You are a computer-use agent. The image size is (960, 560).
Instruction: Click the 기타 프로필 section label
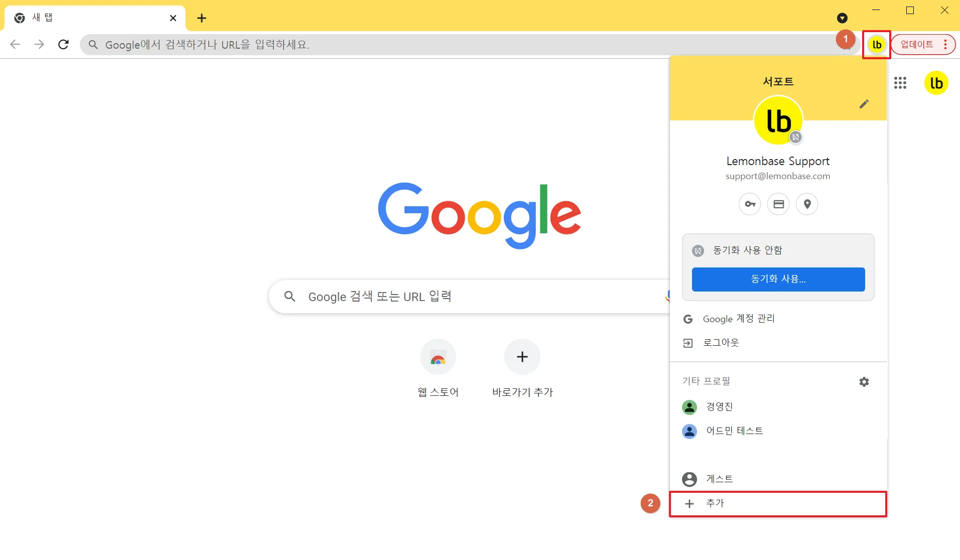point(706,381)
